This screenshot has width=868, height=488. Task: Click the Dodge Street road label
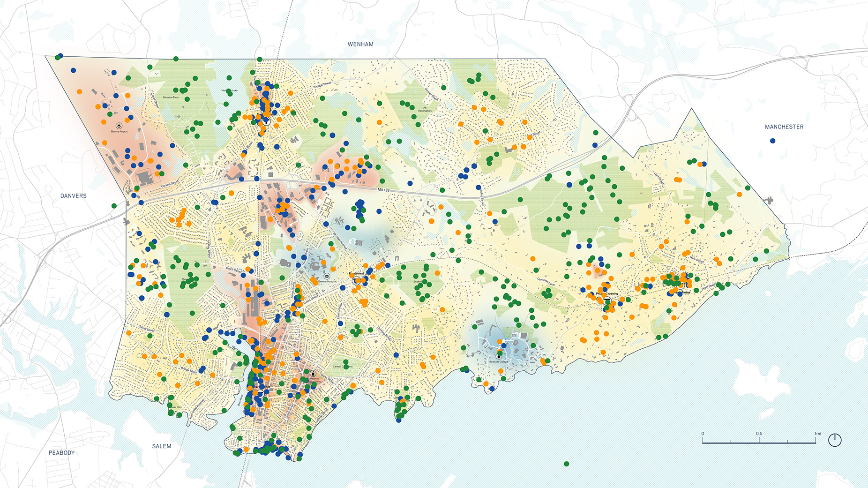coord(322,84)
